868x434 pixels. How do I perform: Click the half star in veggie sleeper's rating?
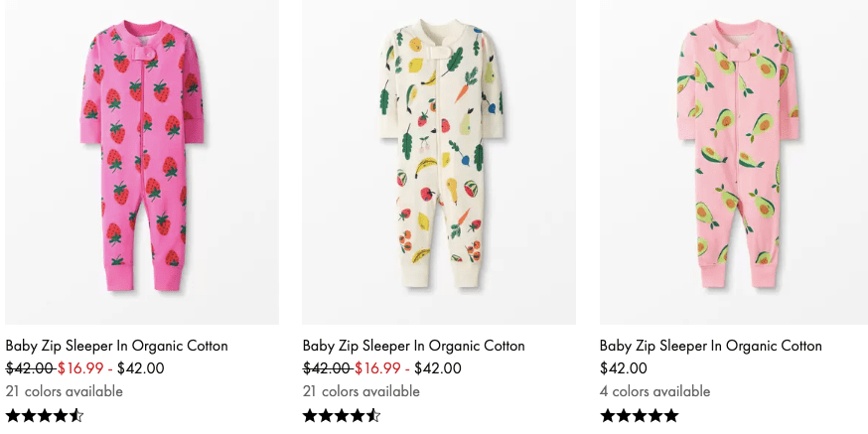373,415
